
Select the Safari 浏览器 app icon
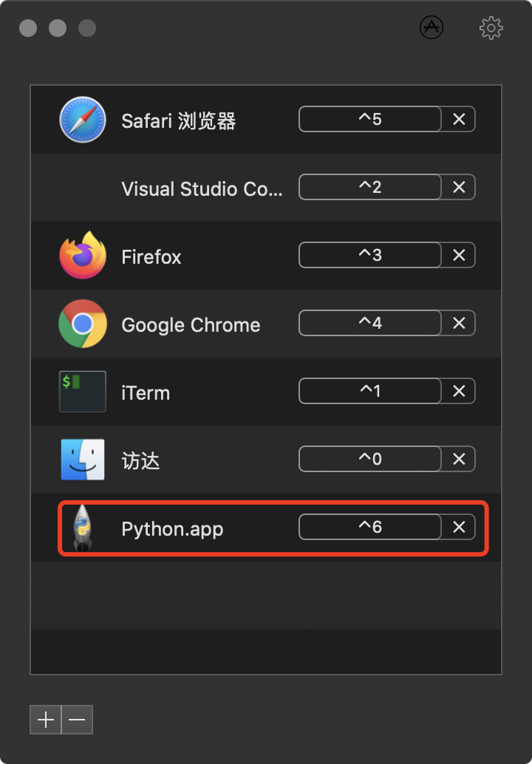(x=82, y=119)
